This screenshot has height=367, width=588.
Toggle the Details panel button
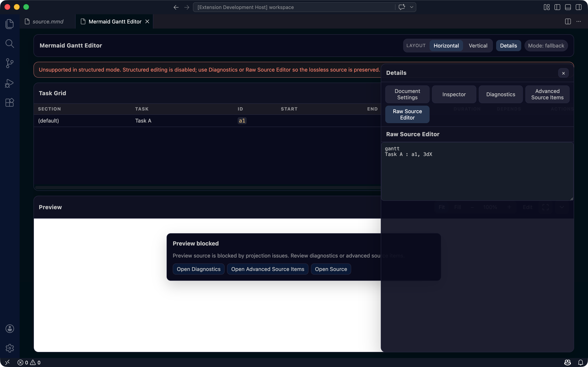tap(508, 46)
